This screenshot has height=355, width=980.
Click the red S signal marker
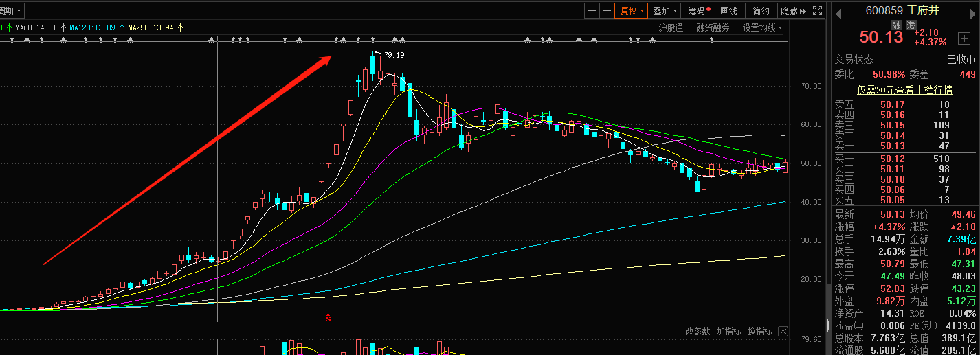[x=328, y=317]
